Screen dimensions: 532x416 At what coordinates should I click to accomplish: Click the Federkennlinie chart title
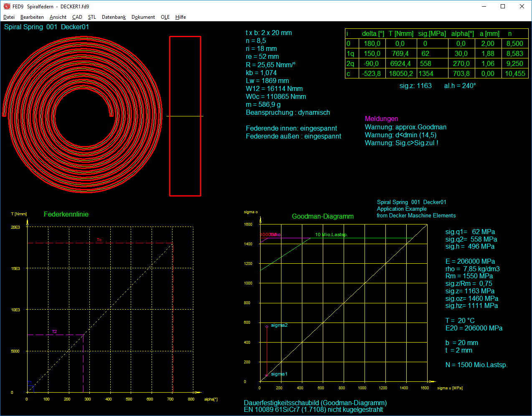pos(66,214)
